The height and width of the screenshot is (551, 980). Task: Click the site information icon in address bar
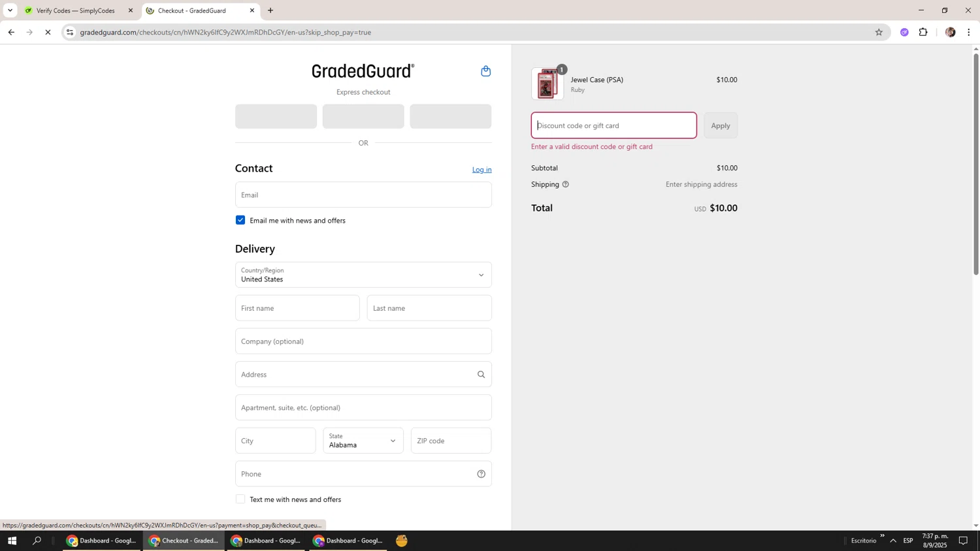pos(70,32)
